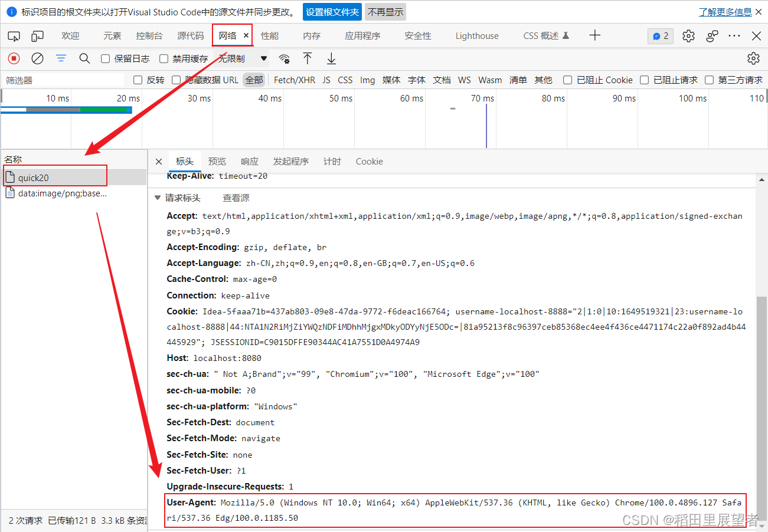The image size is (768, 532).
Task: Open the throttling dropdown (无限制)
Action: coord(243,58)
